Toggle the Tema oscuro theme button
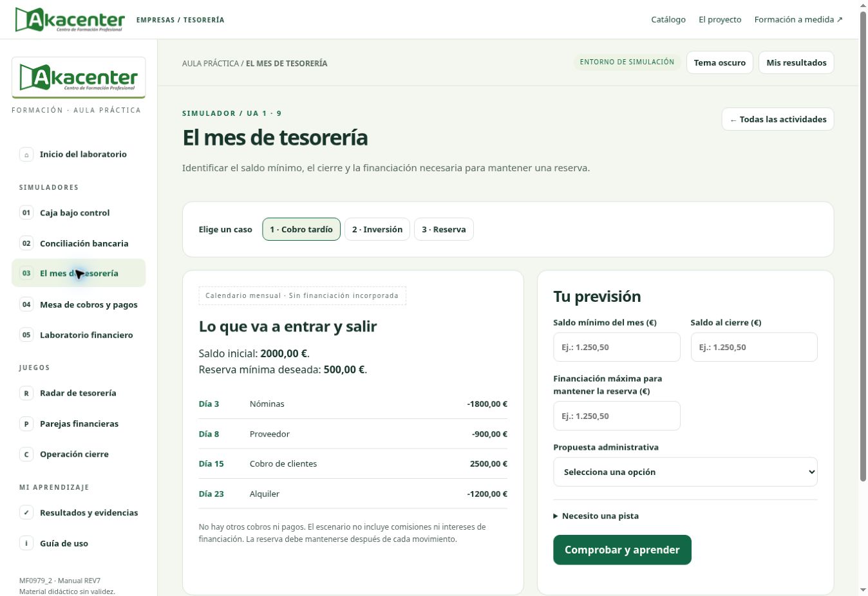868x596 pixels. 719,62
